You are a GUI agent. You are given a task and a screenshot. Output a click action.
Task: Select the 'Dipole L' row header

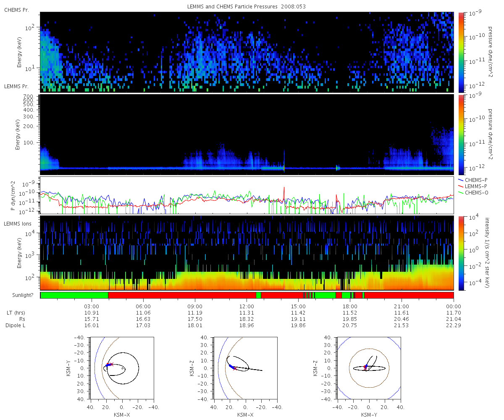[x=16, y=325]
